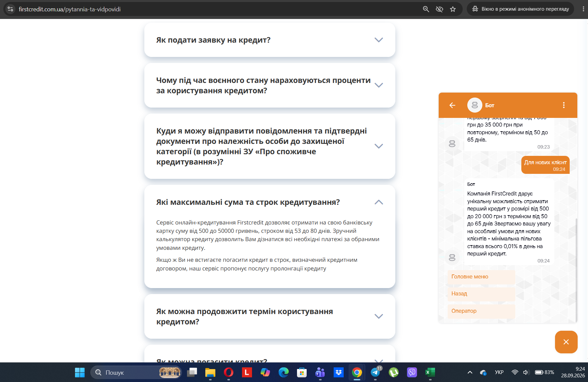Expand "Як подати заявку на кредит?" question
Screen dimensions: 588x382
point(270,40)
